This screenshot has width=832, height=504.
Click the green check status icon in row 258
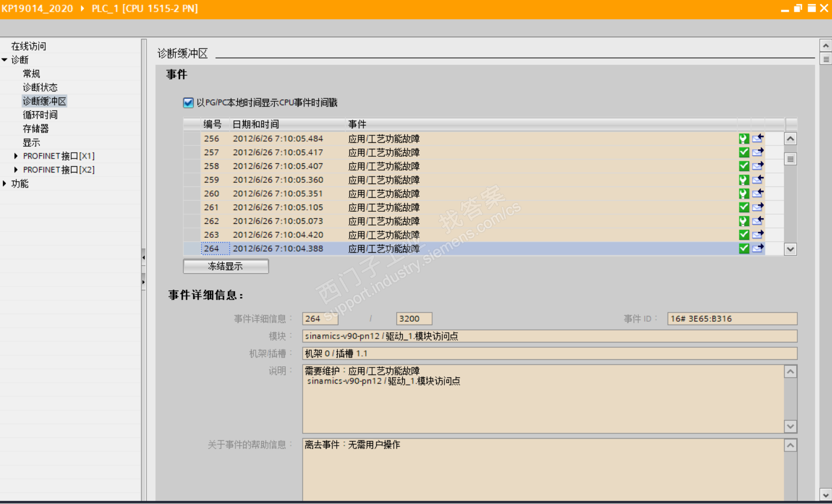(744, 166)
